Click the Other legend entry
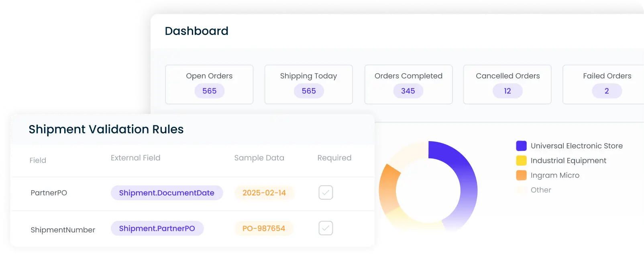The height and width of the screenshot is (271, 644). click(540, 190)
